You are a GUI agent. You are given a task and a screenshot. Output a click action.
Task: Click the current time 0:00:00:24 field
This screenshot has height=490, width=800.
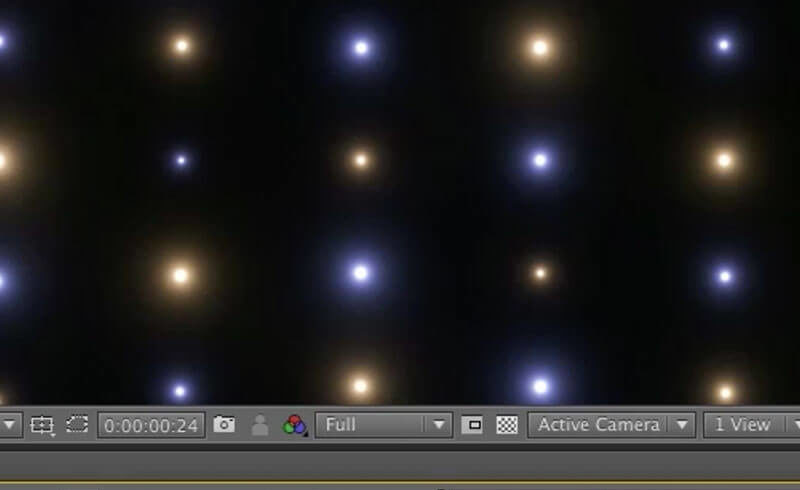(152, 425)
